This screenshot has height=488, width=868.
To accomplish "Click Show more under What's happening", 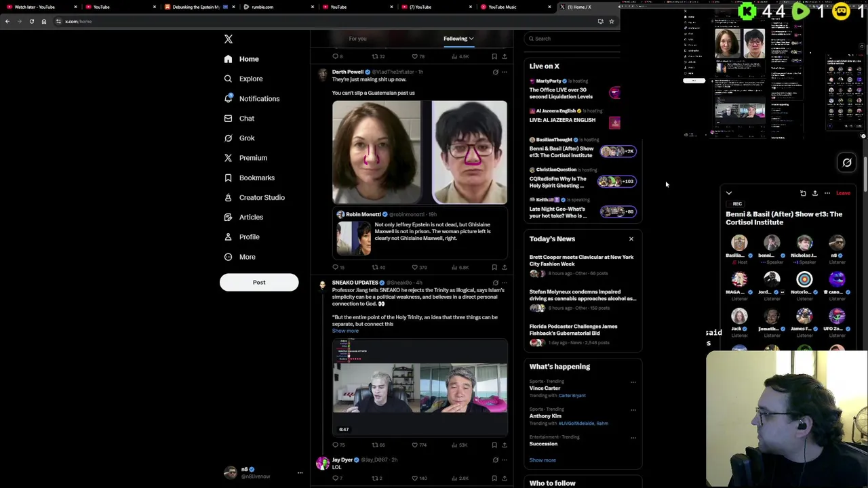I will [542, 460].
